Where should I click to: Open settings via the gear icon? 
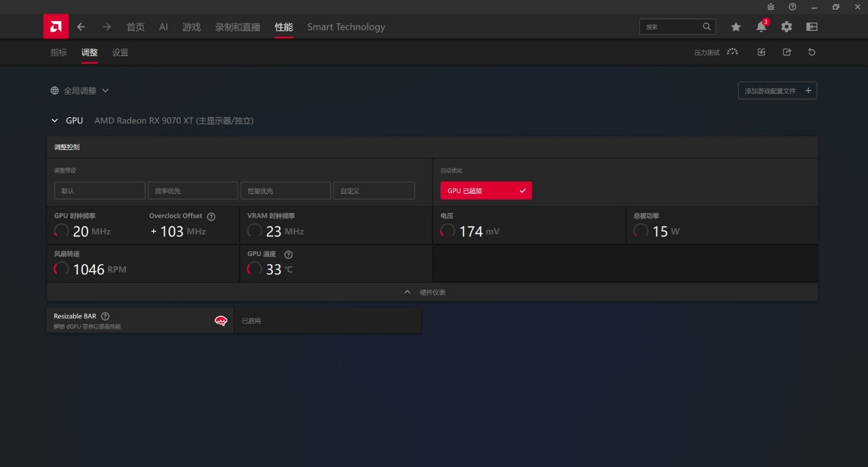pyautogui.click(x=787, y=27)
